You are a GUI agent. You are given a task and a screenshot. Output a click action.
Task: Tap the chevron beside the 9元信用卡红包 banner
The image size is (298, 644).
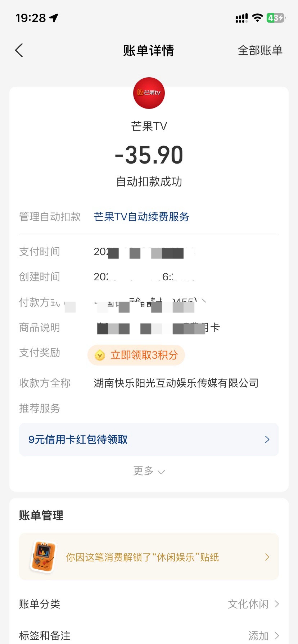[x=267, y=440]
